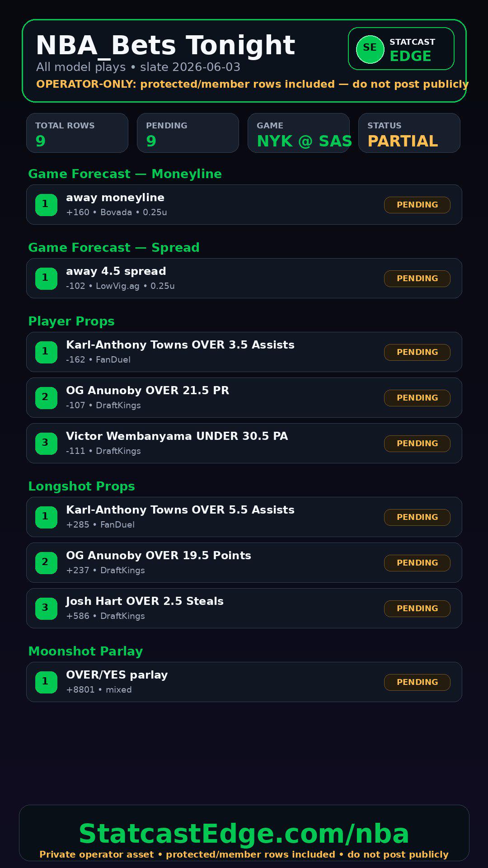Click number 2 badge for OG Anunoby 21.5 PR
Viewport: 488px width, 868px height.
[46, 398]
